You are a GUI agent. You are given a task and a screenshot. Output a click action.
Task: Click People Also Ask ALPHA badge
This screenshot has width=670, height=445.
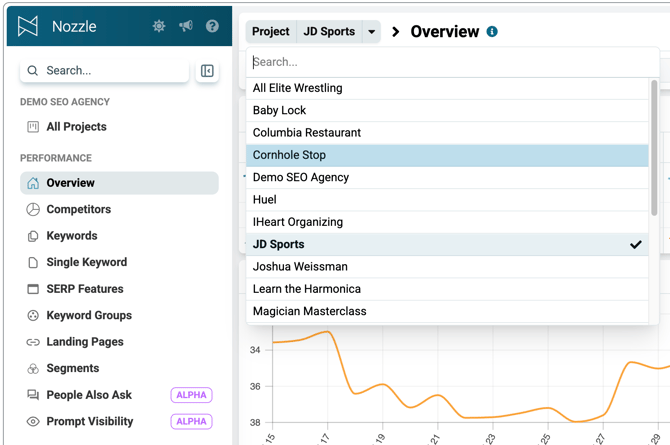coord(191,395)
